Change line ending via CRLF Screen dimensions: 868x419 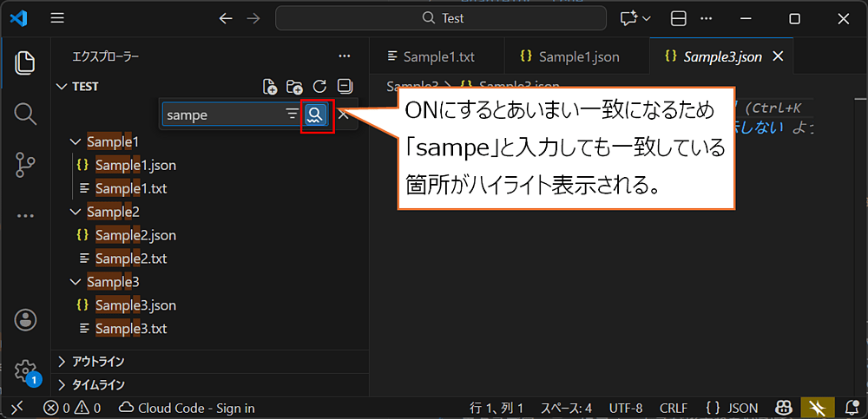point(674,409)
